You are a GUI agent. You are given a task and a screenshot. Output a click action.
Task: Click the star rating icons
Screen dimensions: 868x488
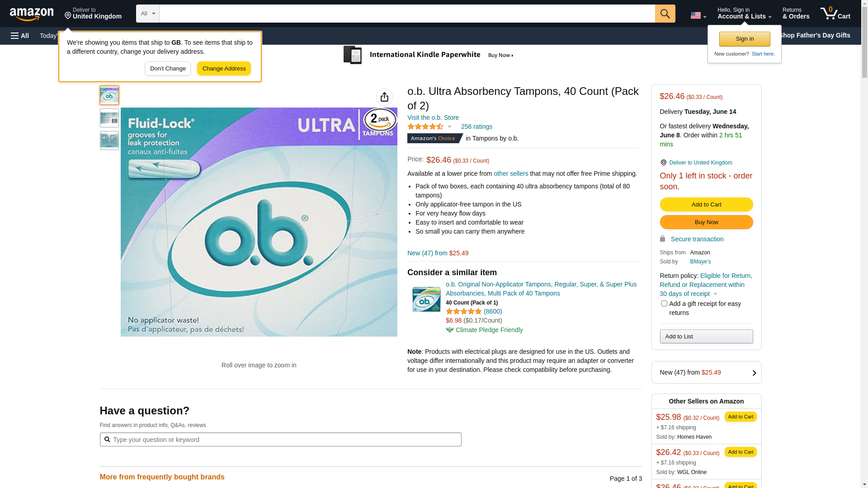[425, 127]
